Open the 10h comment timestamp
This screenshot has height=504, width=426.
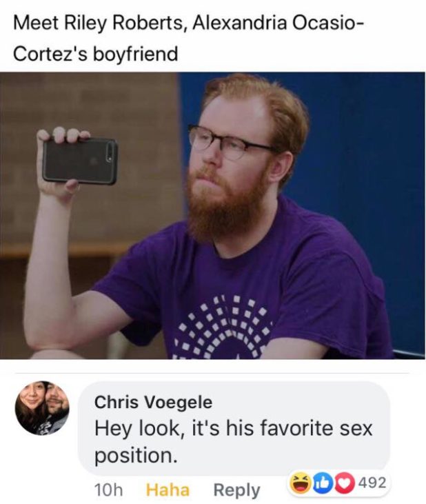click(108, 490)
